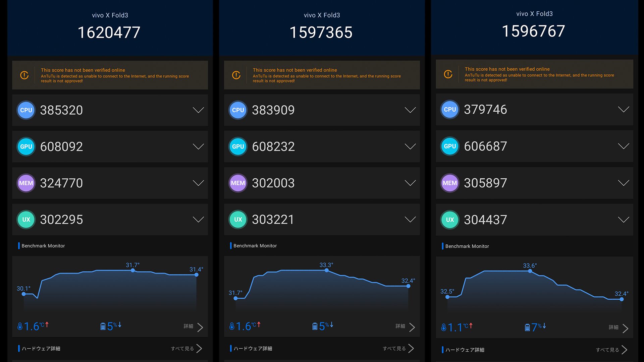
Task: Click thermometer icon next to 1.1°C reading
Action: point(443,327)
